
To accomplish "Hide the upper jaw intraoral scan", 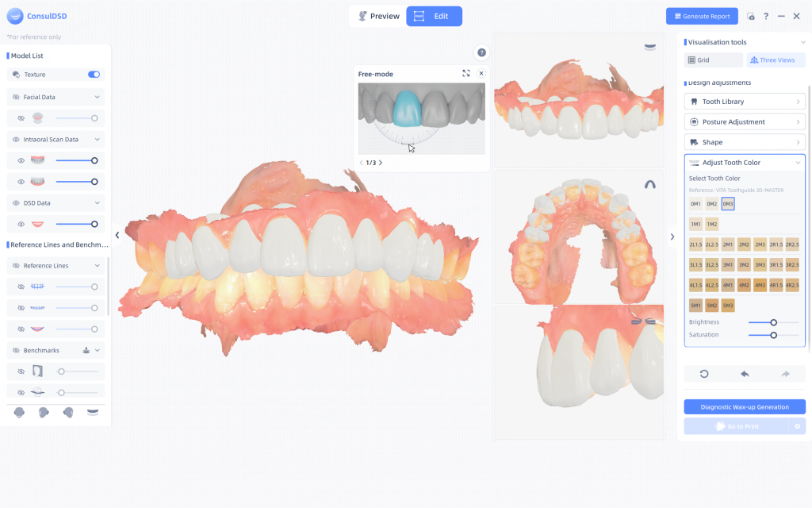I will click(21, 160).
